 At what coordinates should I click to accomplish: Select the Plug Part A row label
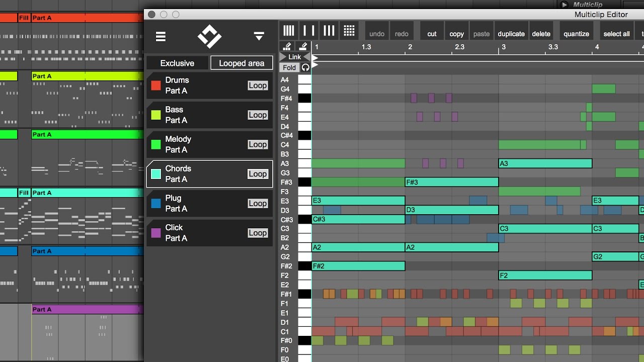click(176, 204)
